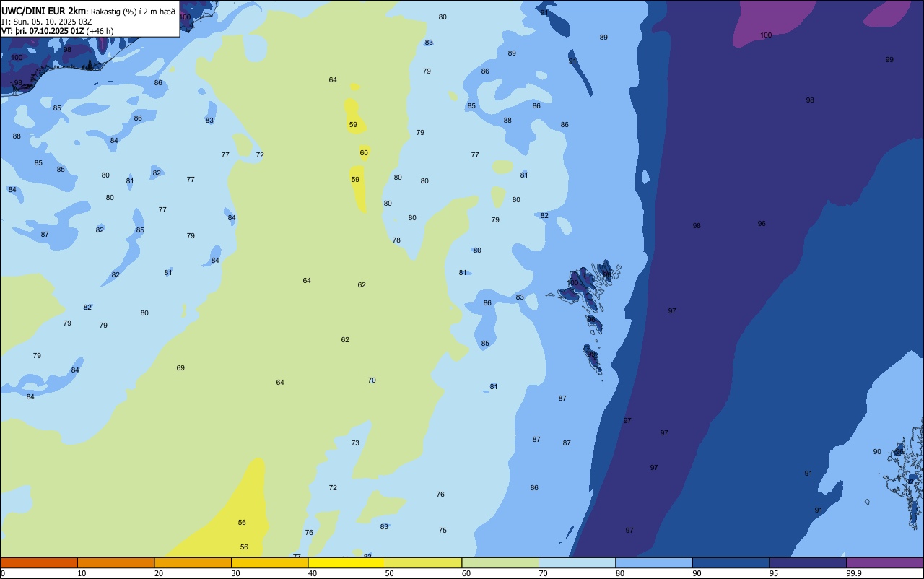Click the '30' legend scale label

tap(236, 573)
